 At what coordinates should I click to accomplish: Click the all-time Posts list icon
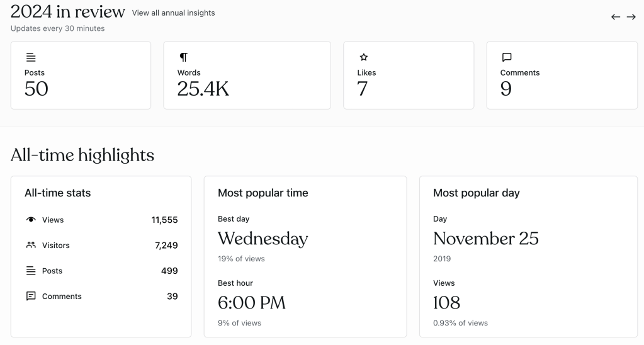pos(31,271)
